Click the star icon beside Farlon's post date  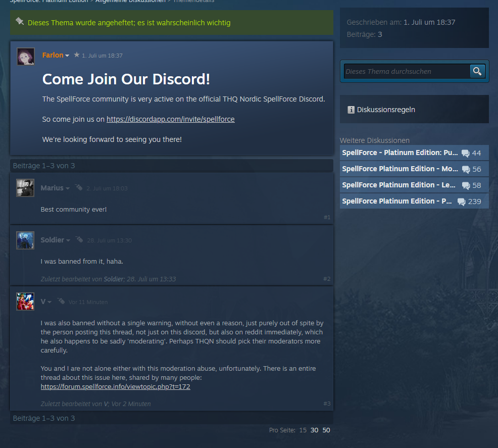(77, 55)
